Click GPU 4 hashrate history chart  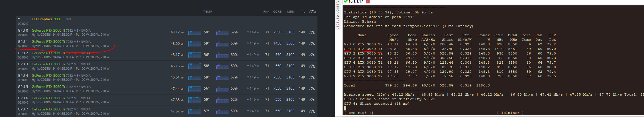(x=194, y=77)
